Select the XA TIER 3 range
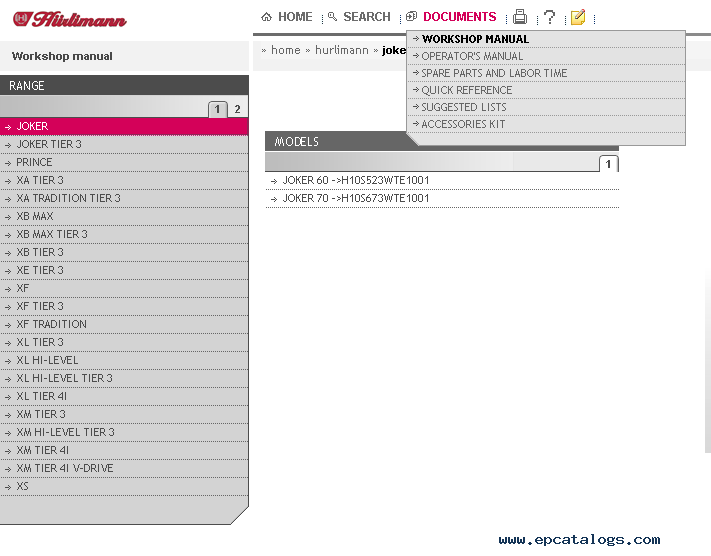 124,180
